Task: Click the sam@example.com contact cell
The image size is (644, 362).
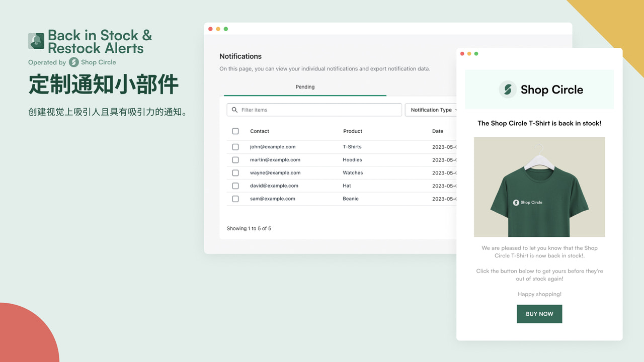Action: click(273, 199)
